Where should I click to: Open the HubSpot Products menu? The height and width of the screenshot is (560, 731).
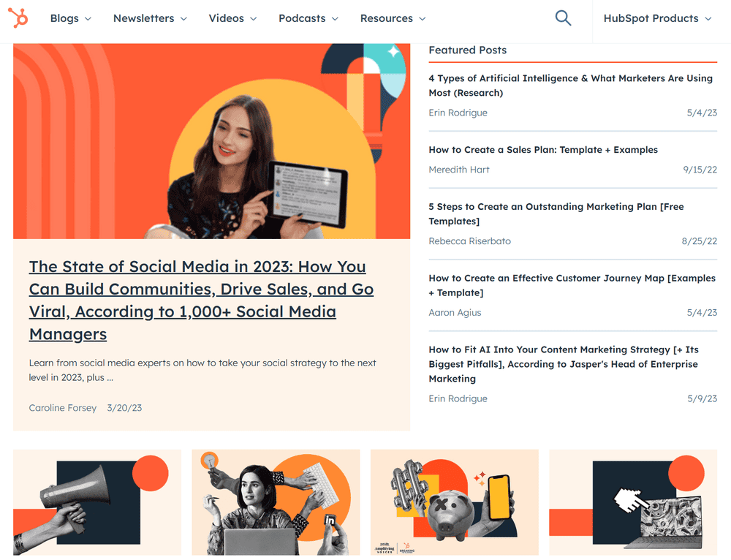657,18
